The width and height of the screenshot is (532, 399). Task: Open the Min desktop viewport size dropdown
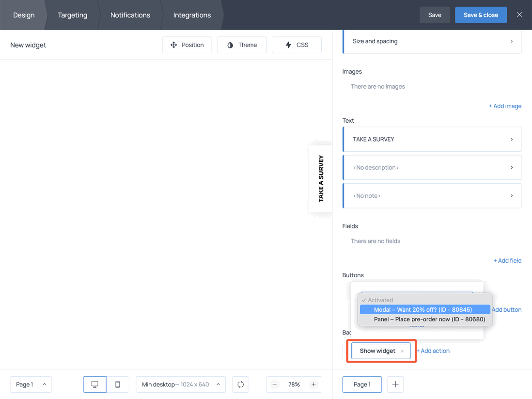180,384
